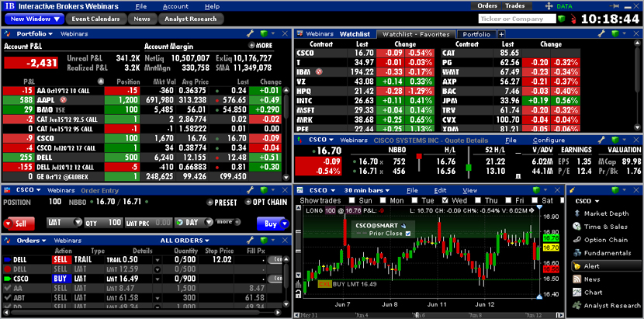Viewport: 644px width, 319px height.
Task: Click the Orders button in the title bar
Action: [487, 6]
